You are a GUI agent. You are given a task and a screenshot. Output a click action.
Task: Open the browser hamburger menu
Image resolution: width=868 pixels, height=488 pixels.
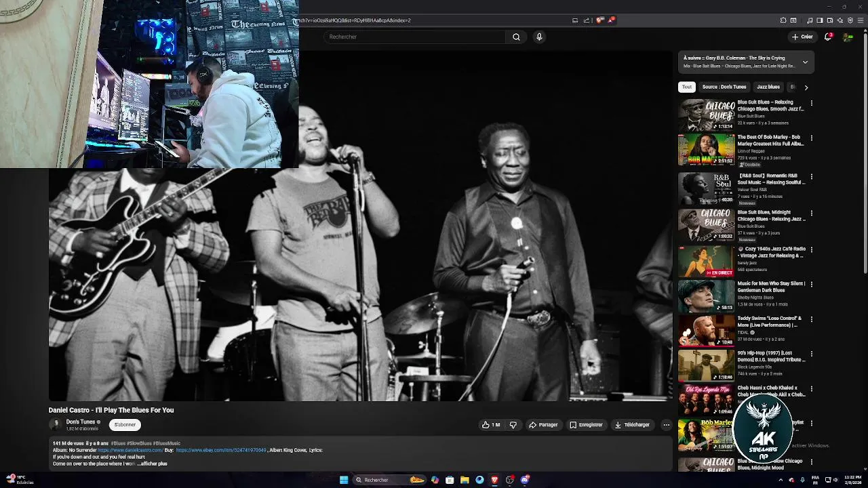point(861,20)
